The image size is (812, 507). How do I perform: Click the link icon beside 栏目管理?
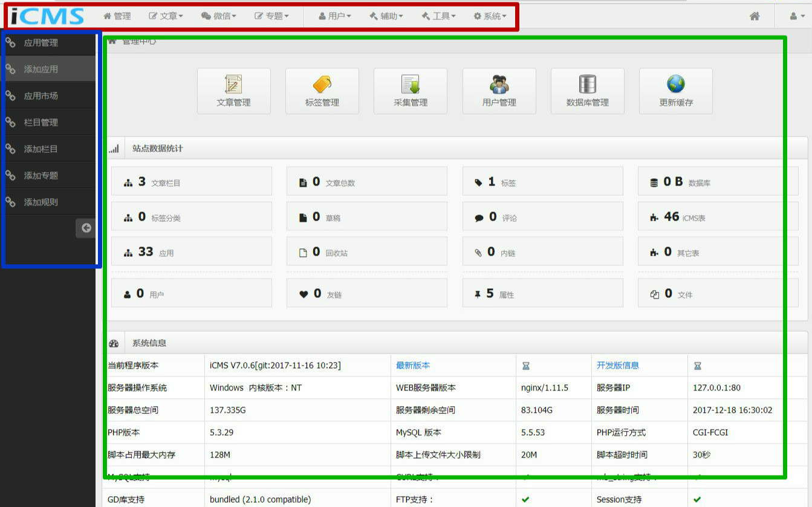click(10, 122)
